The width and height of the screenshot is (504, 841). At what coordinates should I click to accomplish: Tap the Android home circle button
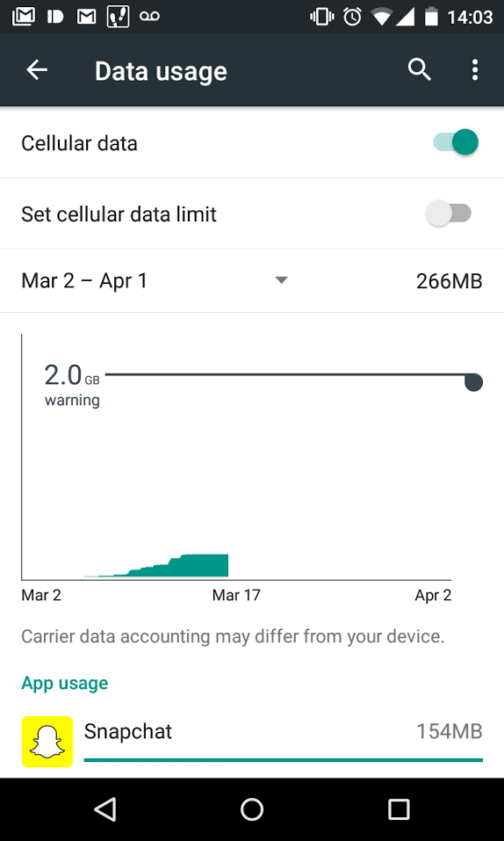(252, 808)
